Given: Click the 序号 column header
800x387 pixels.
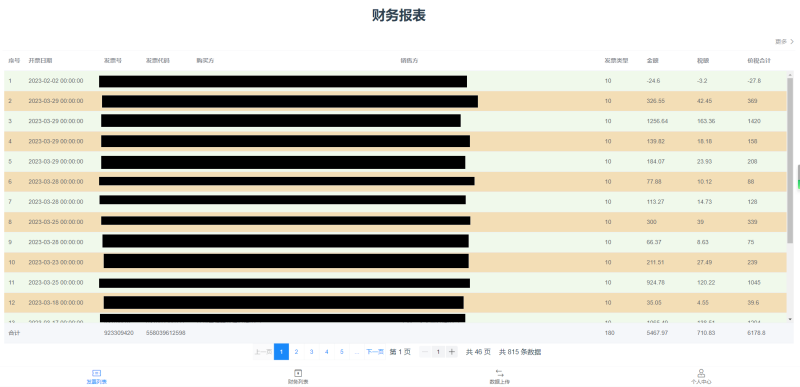Looking at the screenshot, I should tap(14, 61).
